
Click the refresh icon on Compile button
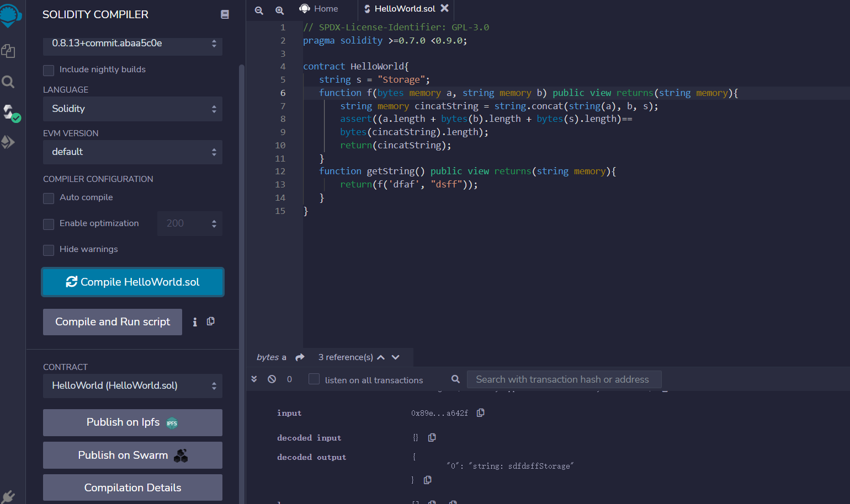[72, 282]
